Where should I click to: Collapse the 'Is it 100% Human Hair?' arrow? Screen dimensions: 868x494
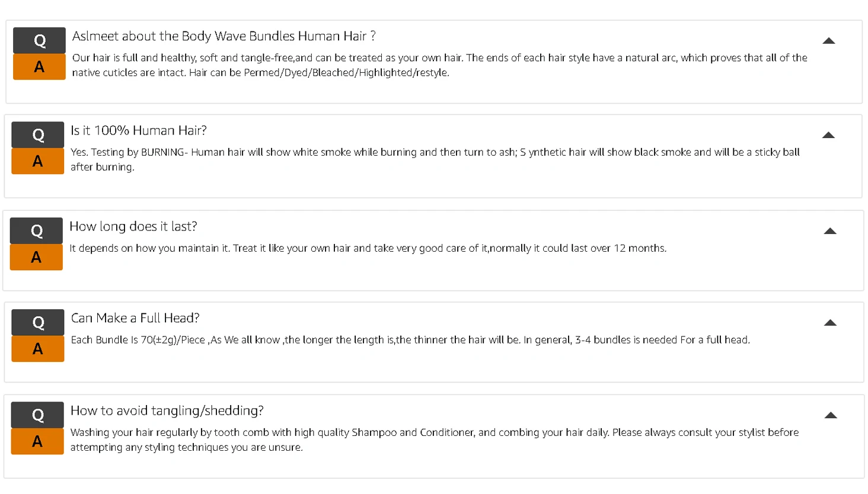(x=828, y=135)
